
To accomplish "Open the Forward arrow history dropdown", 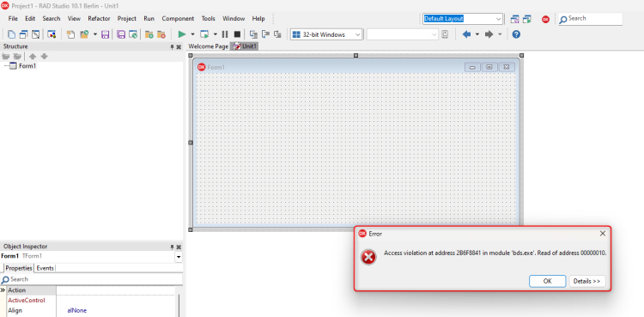I will 500,34.
